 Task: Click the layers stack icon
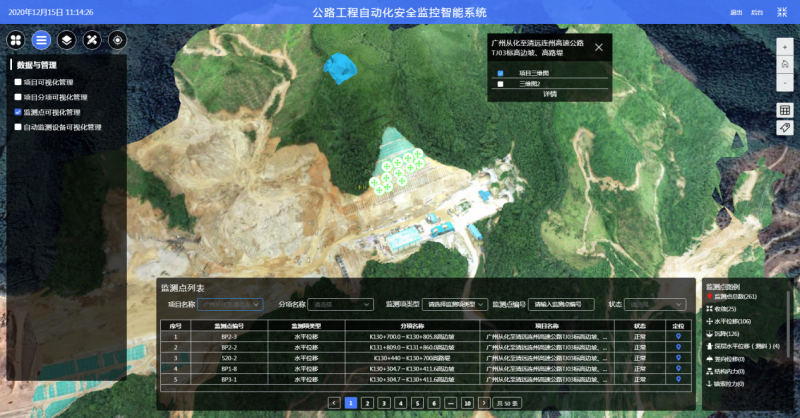[67, 40]
